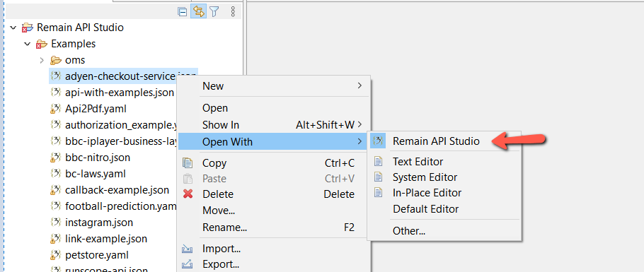Click the In-Place Editor document icon
644x272 pixels.
378,193
